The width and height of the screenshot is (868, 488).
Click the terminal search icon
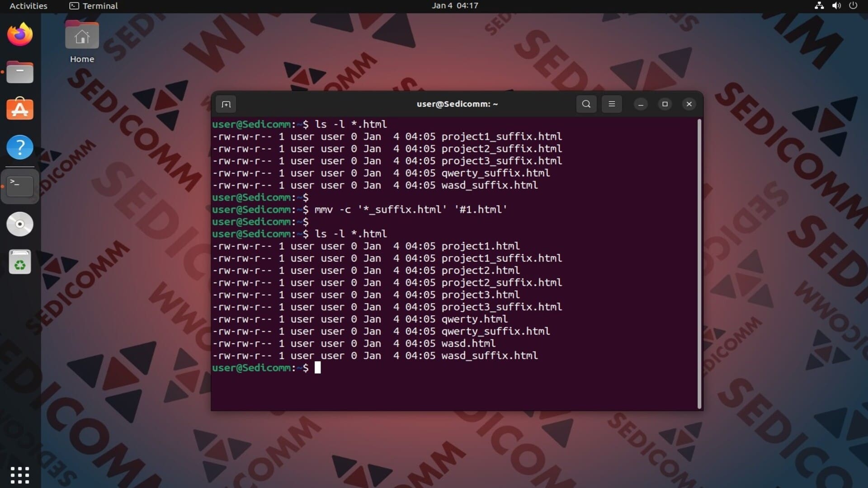coord(586,104)
